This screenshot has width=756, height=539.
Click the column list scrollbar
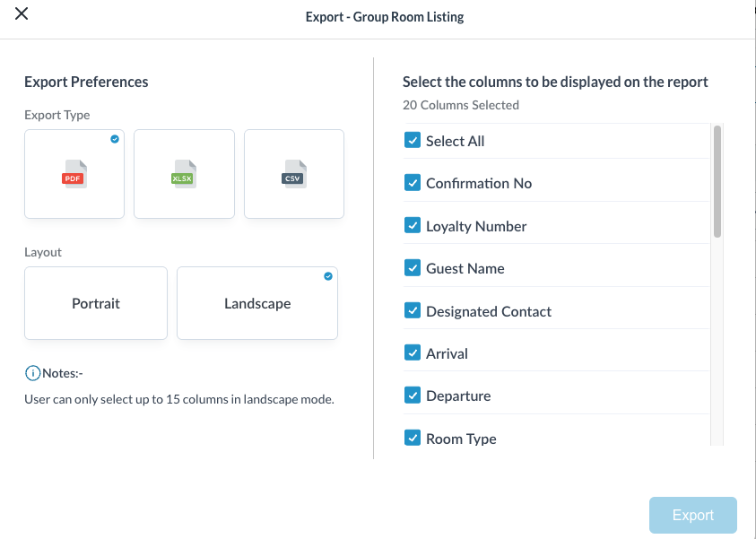(x=717, y=182)
